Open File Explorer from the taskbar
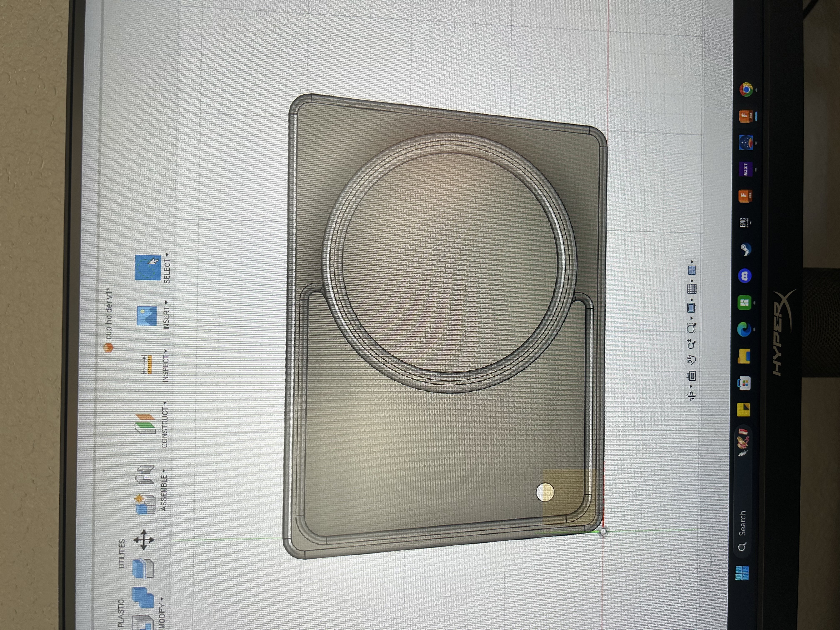The height and width of the screenshot is (630, 840). pyautogui.click(x=744, y=356)
